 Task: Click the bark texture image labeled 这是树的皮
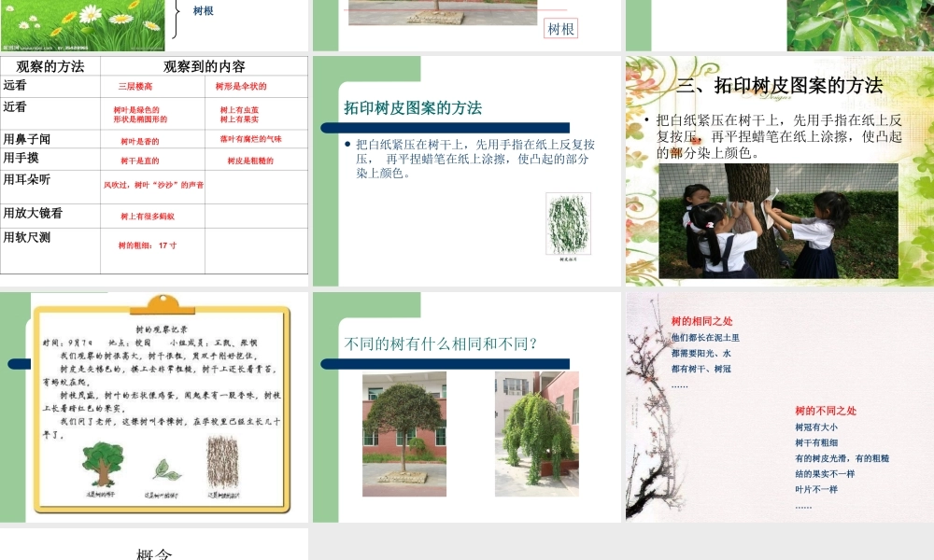[224, 464]
